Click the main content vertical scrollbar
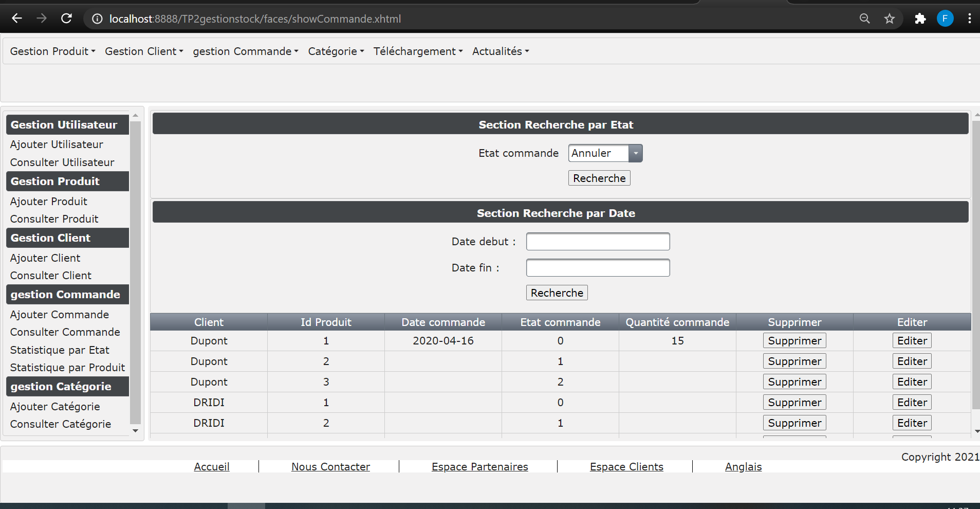Image resolution: width=980 pixels, height=509 pixels. 976,265
